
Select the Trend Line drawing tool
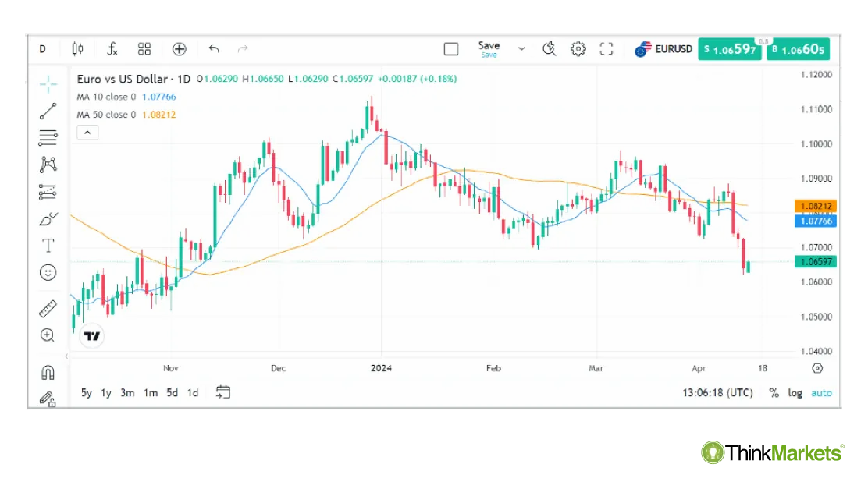pyautogui.click(x=48, y=111)
